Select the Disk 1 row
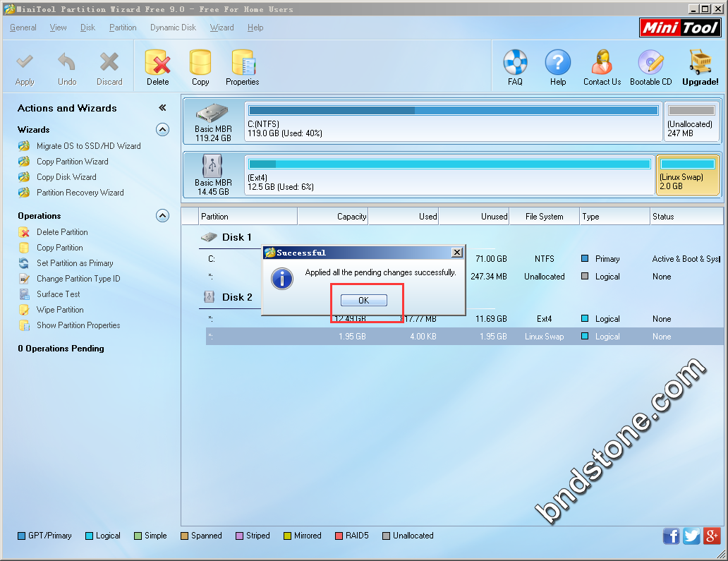The image size is (728, 561). point(227,237)
